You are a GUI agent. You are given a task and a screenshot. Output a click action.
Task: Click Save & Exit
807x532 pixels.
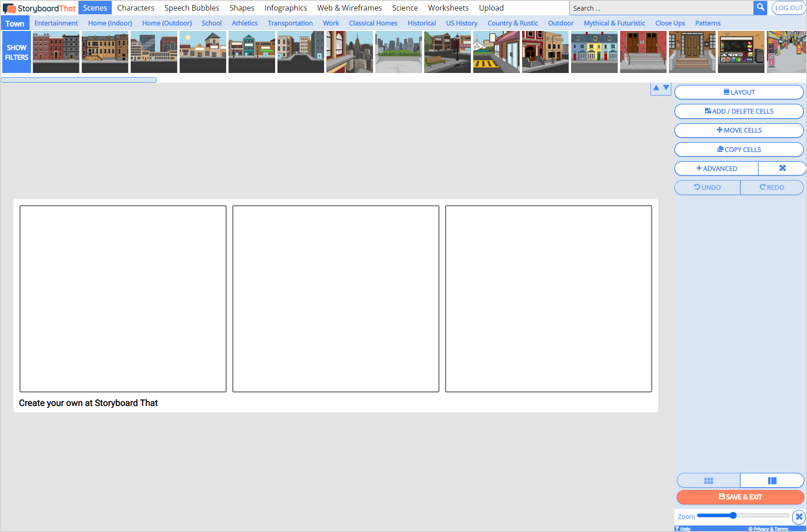(x=740, y=497)
